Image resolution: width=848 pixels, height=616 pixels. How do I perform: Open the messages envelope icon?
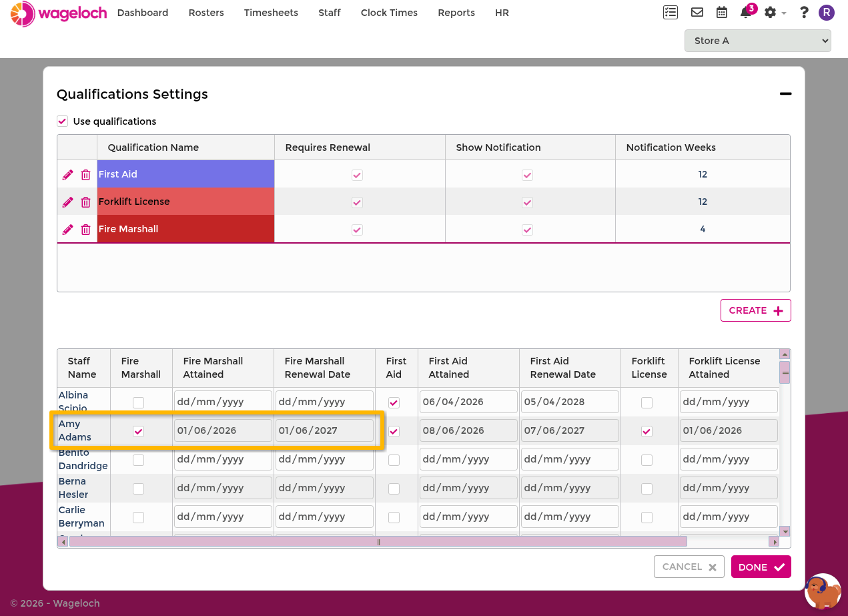click(697, 13)
